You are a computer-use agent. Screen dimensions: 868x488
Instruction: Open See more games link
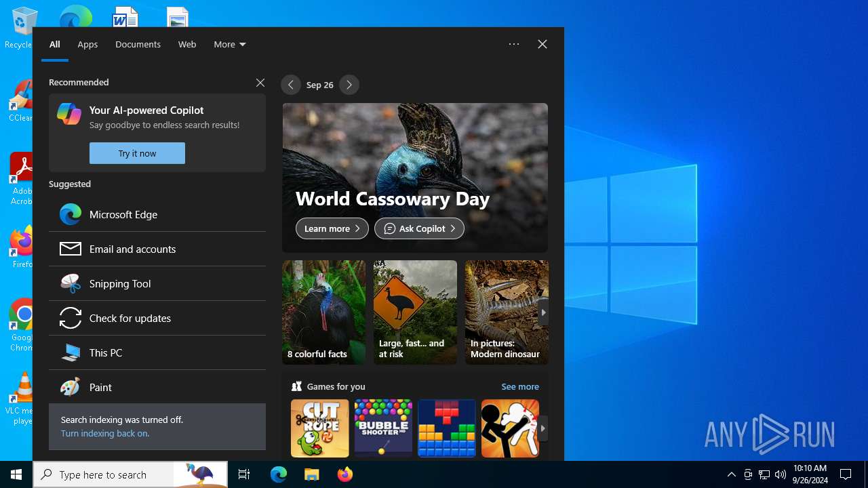point(520,386)
